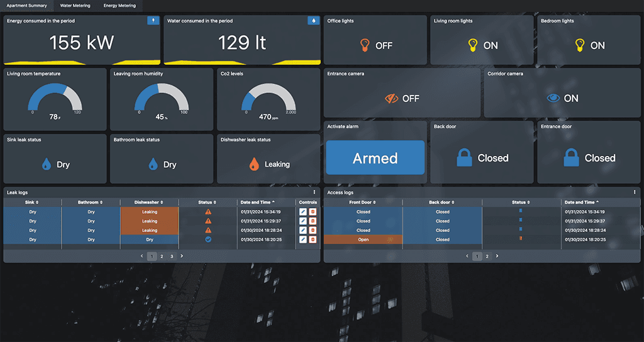The height and width of the screenshot is (342, 644).
Task: Open the Access logs three-dot menu
Action: point(635,192)
